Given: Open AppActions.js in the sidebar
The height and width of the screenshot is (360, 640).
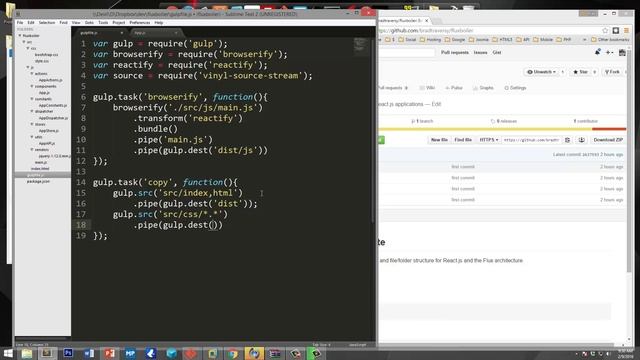Looking at the screenshot, I should pos(50,80).
